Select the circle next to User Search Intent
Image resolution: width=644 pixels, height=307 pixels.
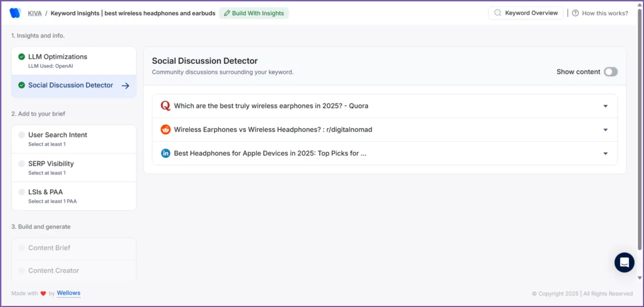[x=21, y=135]
